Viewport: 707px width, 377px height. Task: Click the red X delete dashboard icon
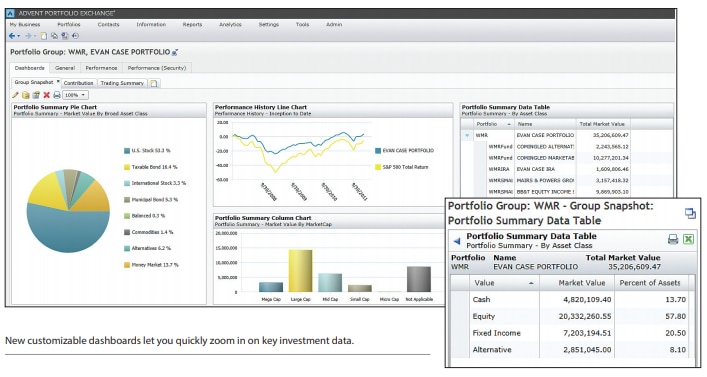click(x=46, y=95)
